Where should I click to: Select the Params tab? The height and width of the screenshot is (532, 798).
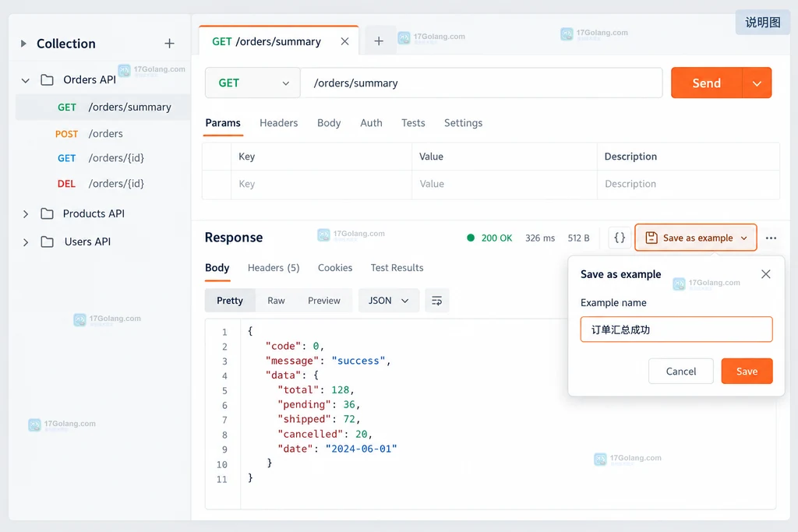coord(223,123)
